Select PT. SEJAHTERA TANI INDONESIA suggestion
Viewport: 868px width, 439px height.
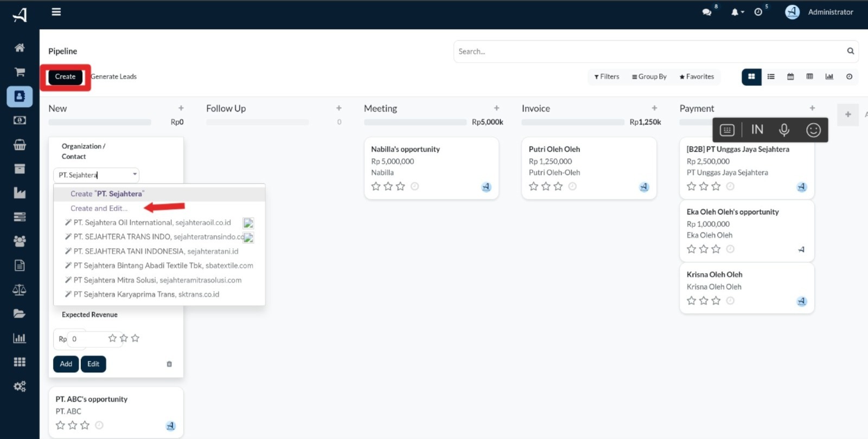159,251
